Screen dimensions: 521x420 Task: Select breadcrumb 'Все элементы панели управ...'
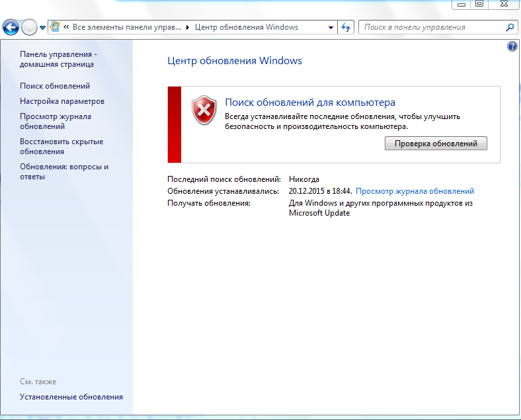127,27
